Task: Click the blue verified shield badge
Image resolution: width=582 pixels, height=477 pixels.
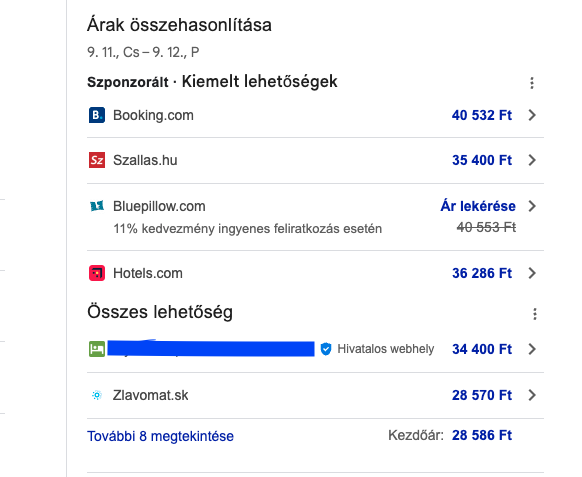Action: coord(326,349)
